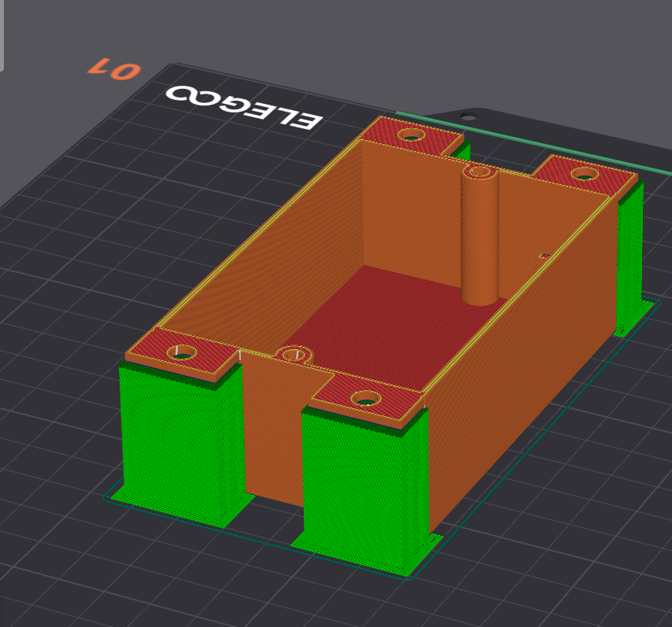
Task: Click the hole at top of the cylindrical post
Action: coord(479,172)
